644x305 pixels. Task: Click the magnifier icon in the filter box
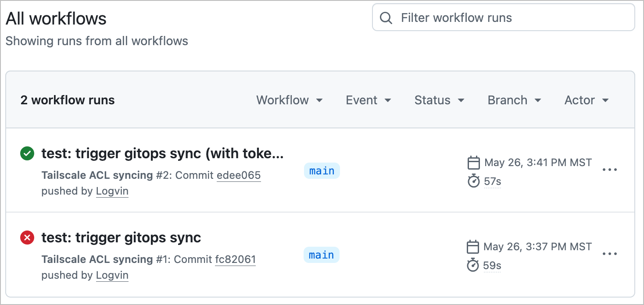[386, 18]
